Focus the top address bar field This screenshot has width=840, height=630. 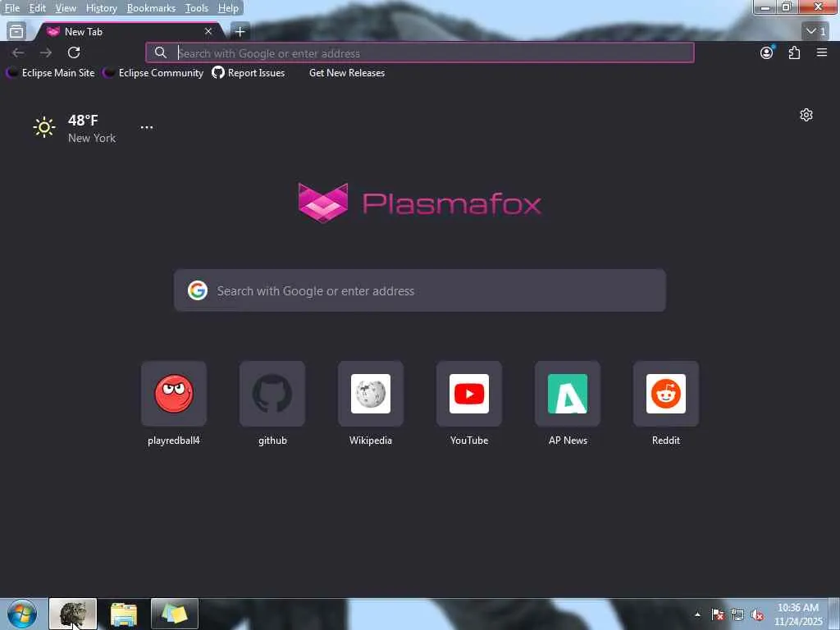tap(419, 52)
